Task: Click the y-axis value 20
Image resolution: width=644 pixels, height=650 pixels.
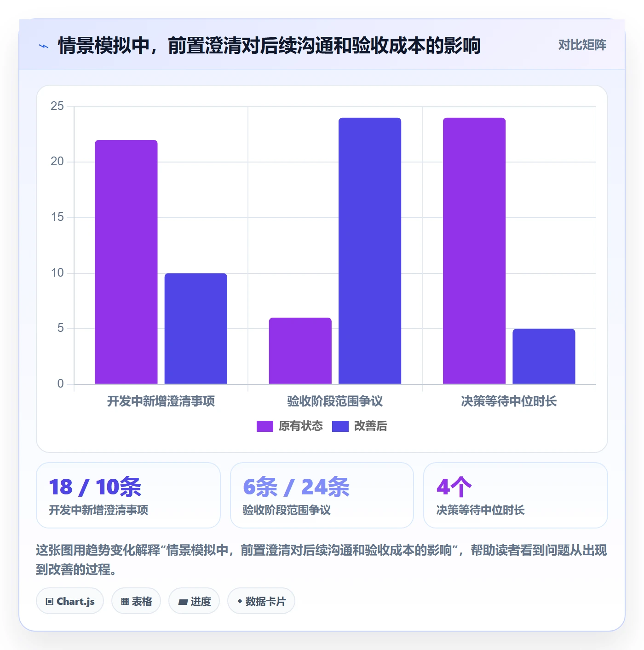Action: coord(57,162)
